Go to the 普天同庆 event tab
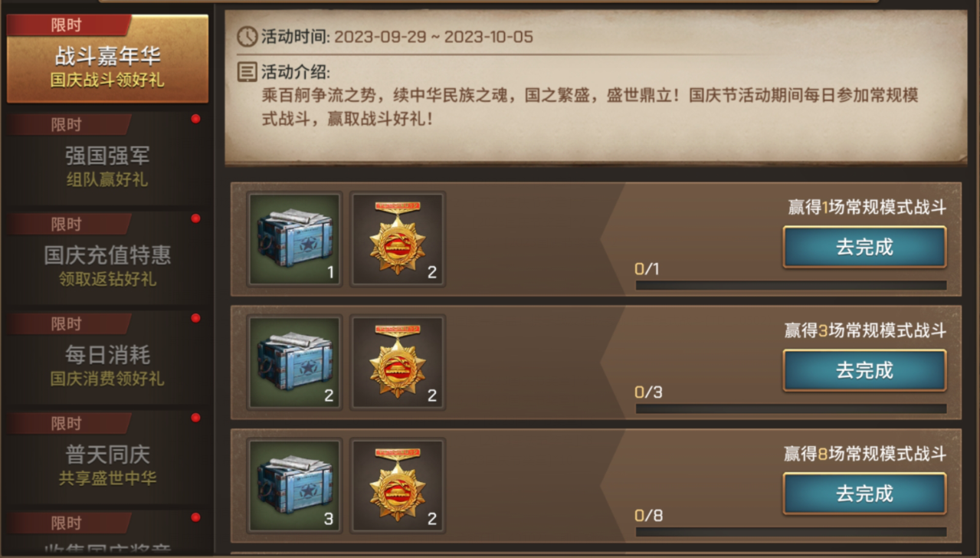The image size is (980, 558). 107,457
